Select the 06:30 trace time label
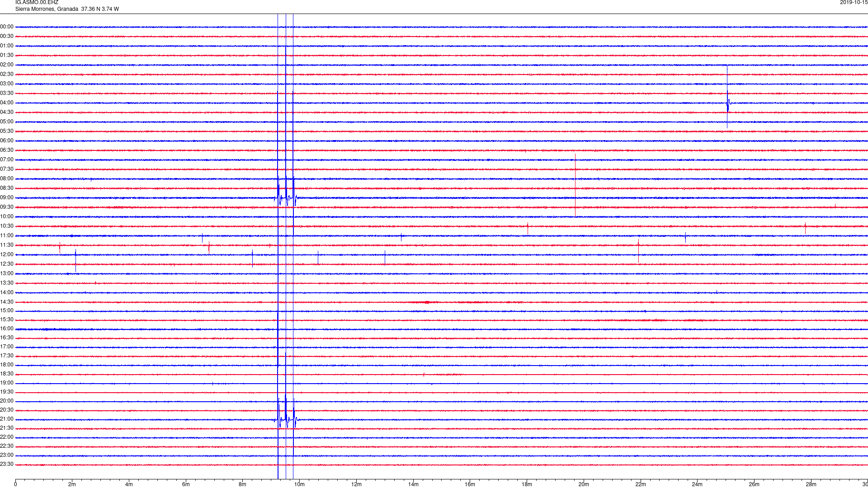Screen dimensions: 868x488 coord(7,150)
